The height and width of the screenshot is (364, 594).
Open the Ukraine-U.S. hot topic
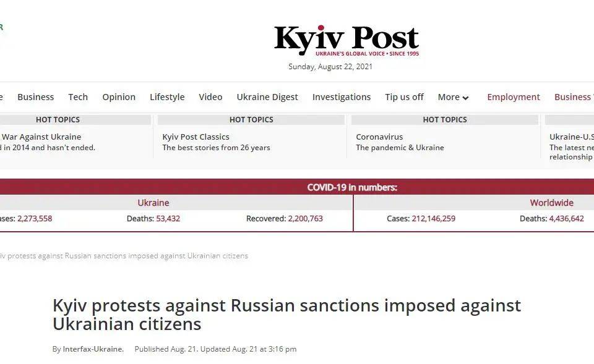pos(571,137)
